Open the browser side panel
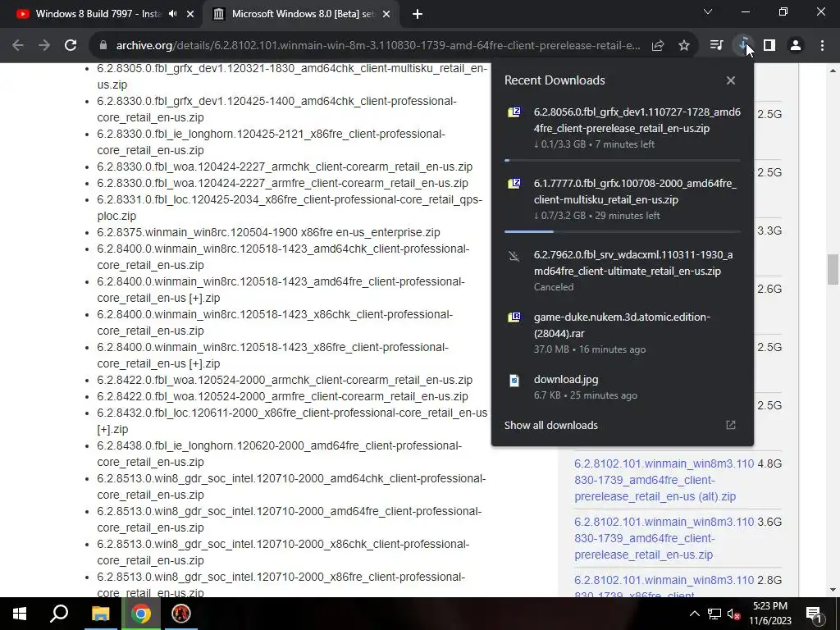Image resolution: width=840 pixels, height=630 pixels. [x=769, y=46]
